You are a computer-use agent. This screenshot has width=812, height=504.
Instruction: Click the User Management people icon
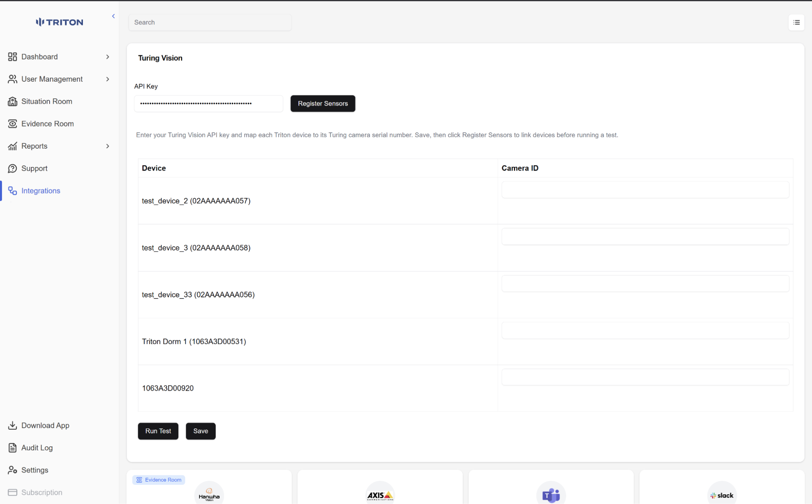[x=13, y=79]
